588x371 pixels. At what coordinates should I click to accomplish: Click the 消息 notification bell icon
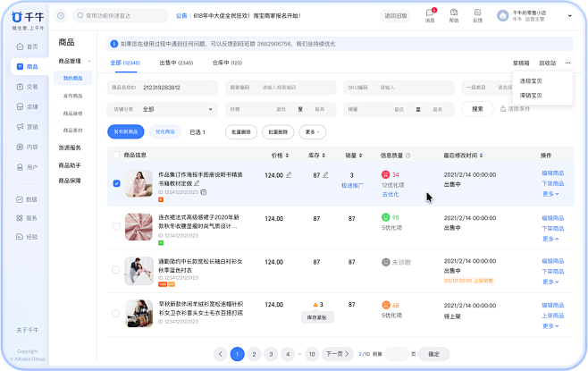(x=430, y=13)
